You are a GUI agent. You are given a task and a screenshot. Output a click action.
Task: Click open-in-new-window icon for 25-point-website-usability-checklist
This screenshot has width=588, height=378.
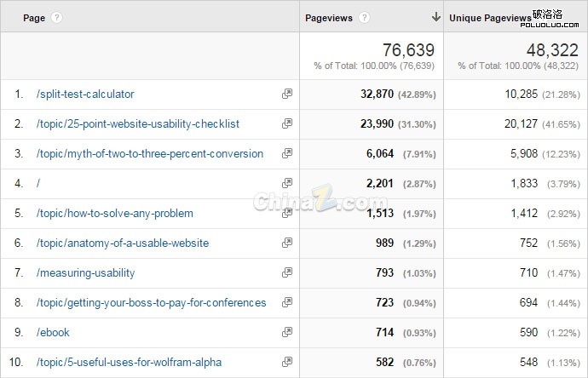point(287,124)
